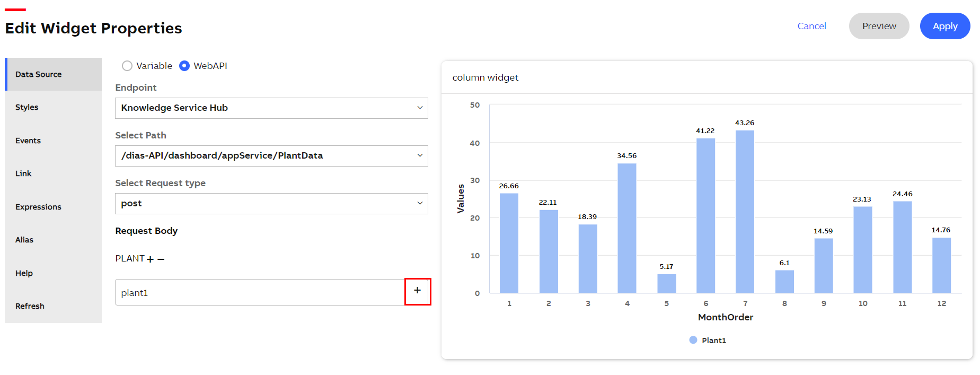This screenshot has height=375, width=980.
Task: Open the Events tab
Action: click(28, 141)
